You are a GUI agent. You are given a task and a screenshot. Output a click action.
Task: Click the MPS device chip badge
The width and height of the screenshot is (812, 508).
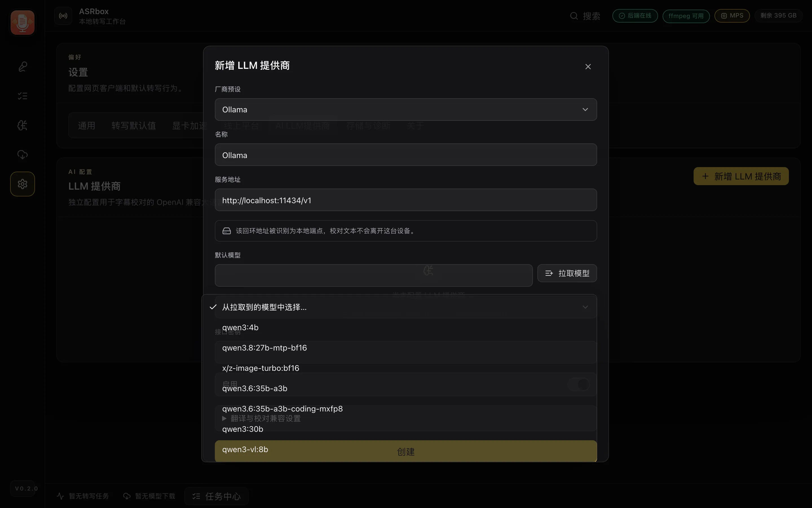click(x=732, y=16)
